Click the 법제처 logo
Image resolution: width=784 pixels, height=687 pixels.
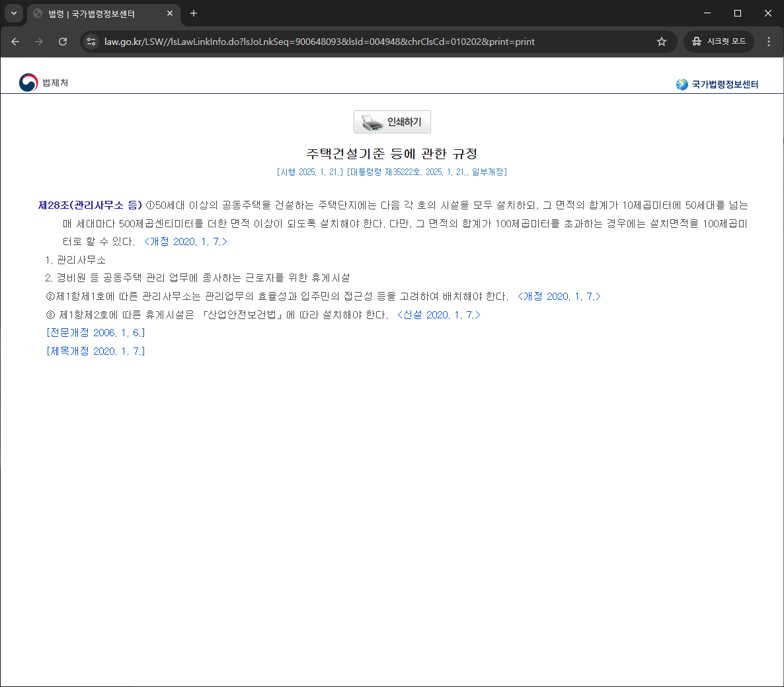click(44, 83)
